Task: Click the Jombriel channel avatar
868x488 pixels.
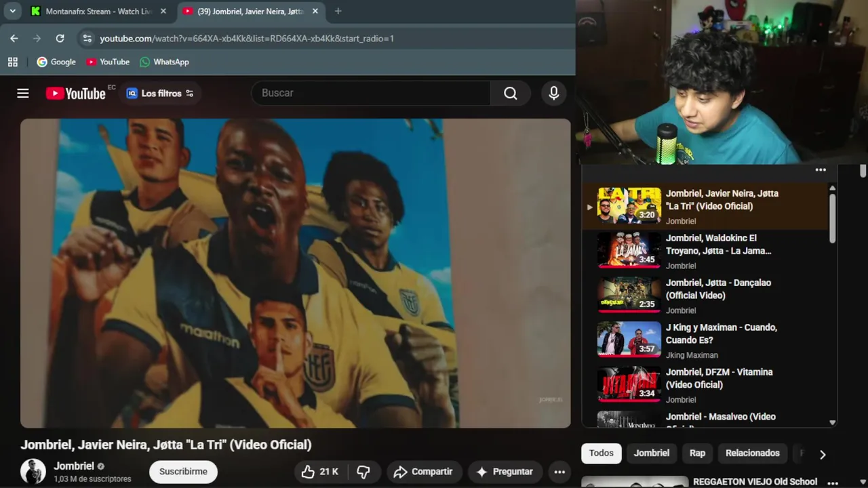Action: (33, 471)
